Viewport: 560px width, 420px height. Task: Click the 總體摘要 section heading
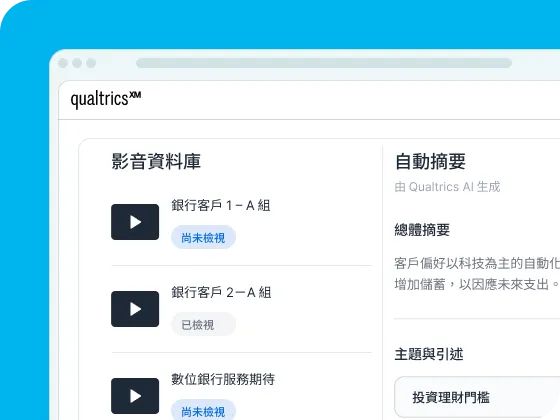pyautogui.click(x=422, y=230)
